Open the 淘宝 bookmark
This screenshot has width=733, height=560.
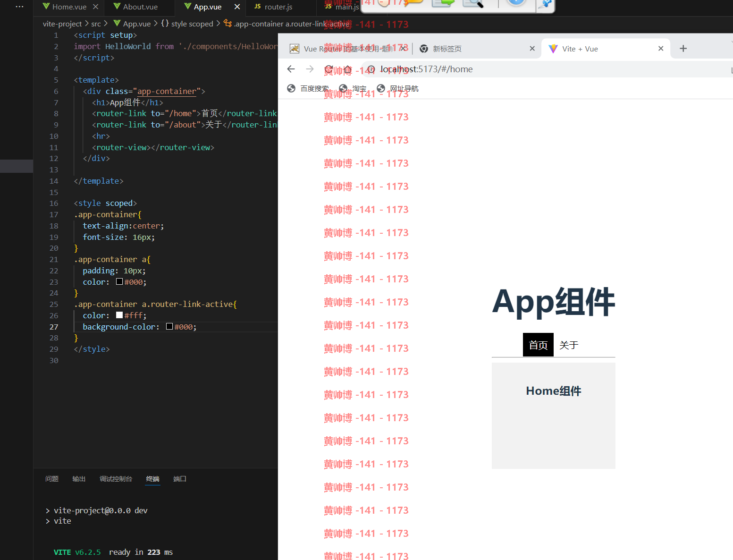click(353, 88)
